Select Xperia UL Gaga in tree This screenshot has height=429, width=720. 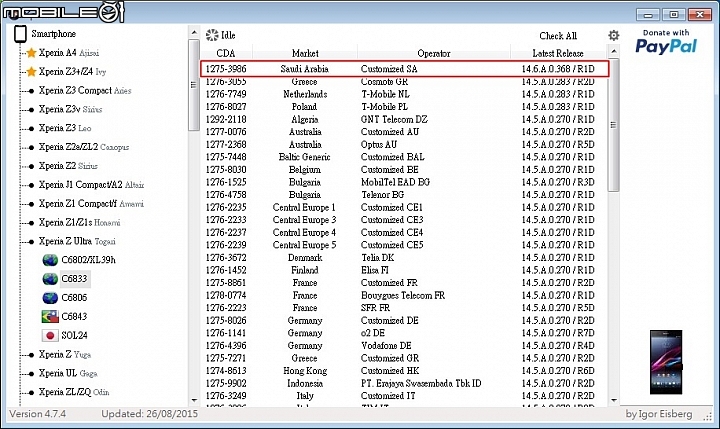[68, 373]
